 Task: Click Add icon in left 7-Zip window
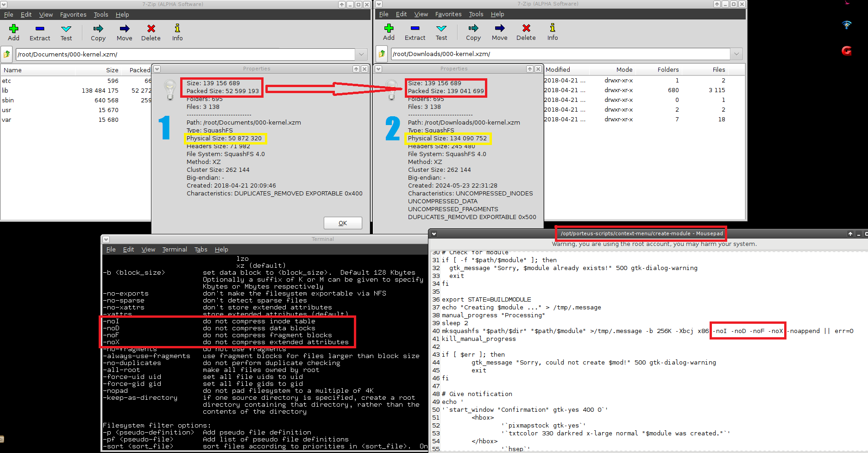[x=13, y=29]
